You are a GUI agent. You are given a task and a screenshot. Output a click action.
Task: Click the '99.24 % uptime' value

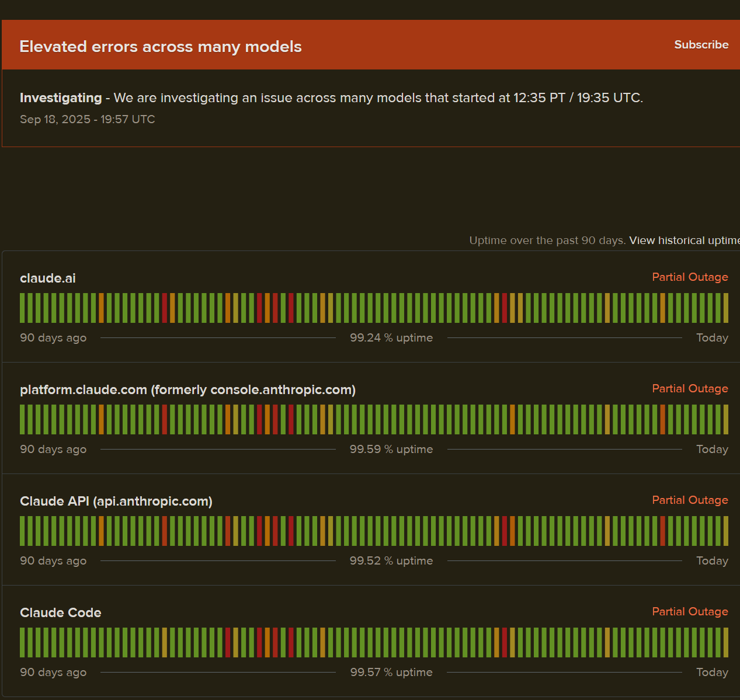(x=391, y=338)
